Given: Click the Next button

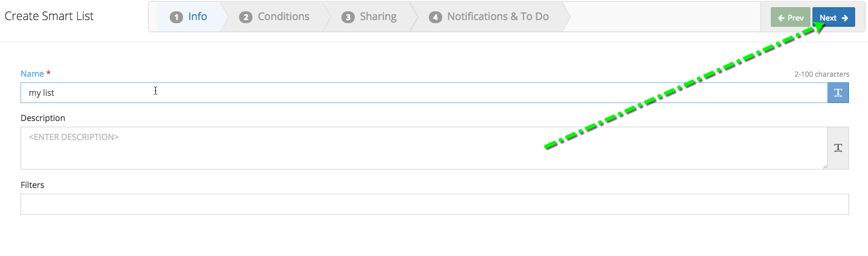Looking at the screenshot, I should (x=834, y=18).
